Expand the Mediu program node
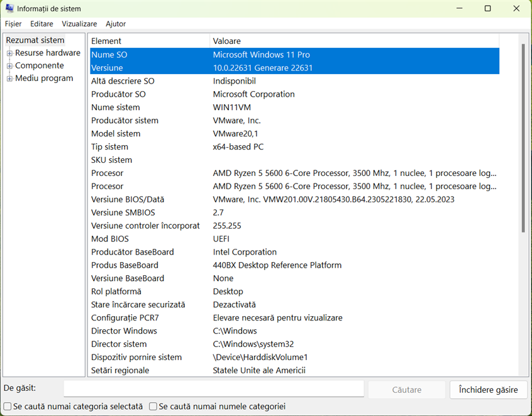Viewport: 532px width, 416px height. pos(9,79)
